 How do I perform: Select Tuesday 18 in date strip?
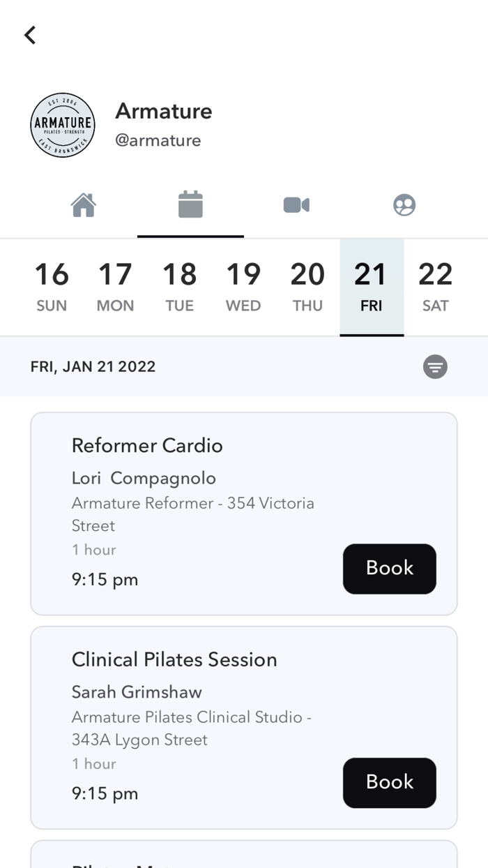click(179, 287)
